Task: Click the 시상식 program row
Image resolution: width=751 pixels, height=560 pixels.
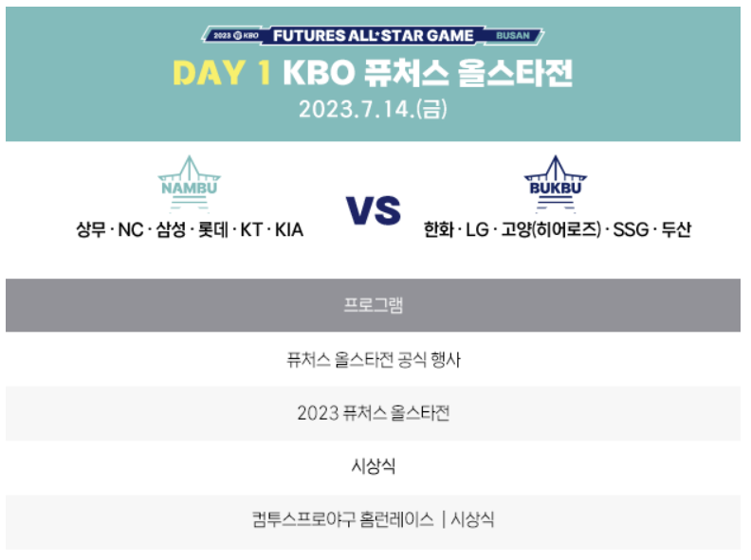Action: [x=373, y=466]
